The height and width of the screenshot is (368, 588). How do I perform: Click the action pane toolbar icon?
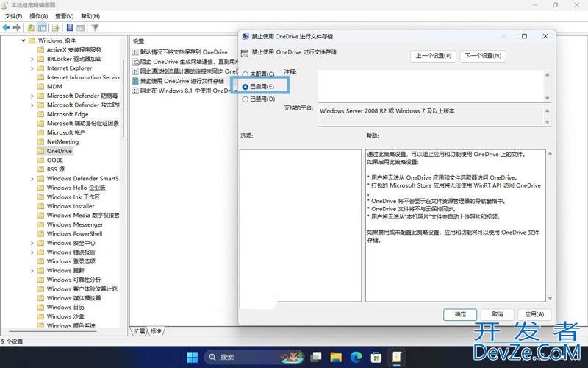[80, 28]
